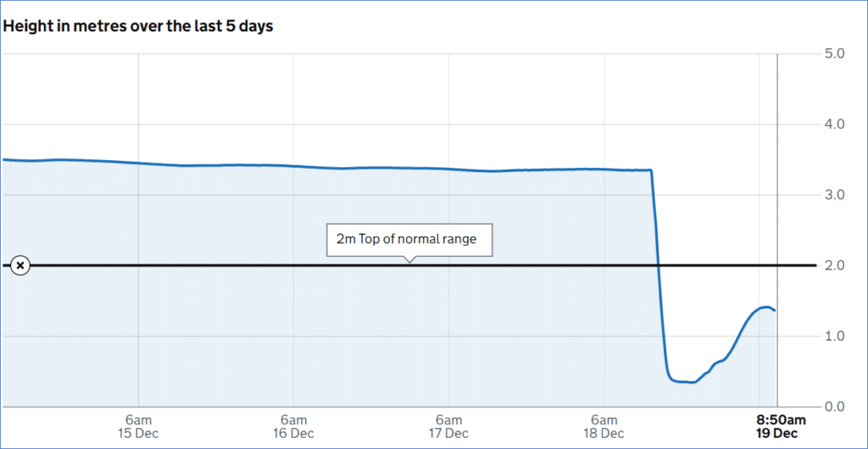This screenshot has height=449, width=868.
Task: Click the '2m Top of normal range' tooltip
Action: click(x=409, y=240)
